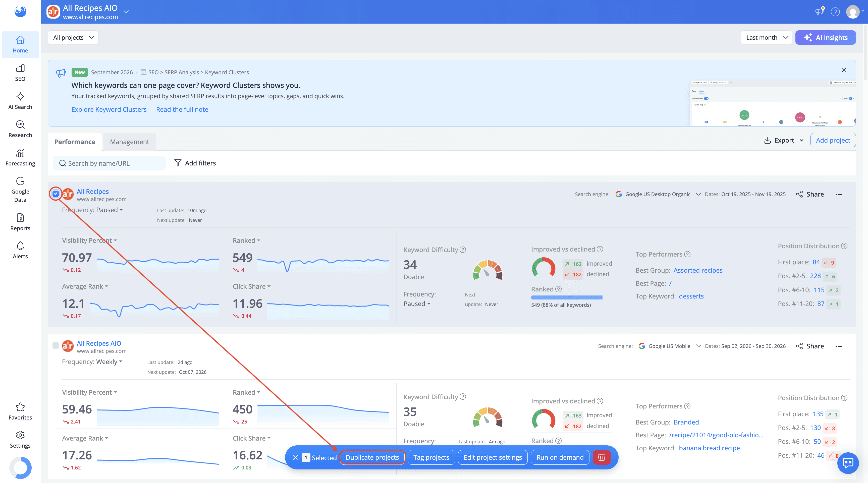Open Settings in sidebar
The image size is (868, 483).
coord(20,440)
